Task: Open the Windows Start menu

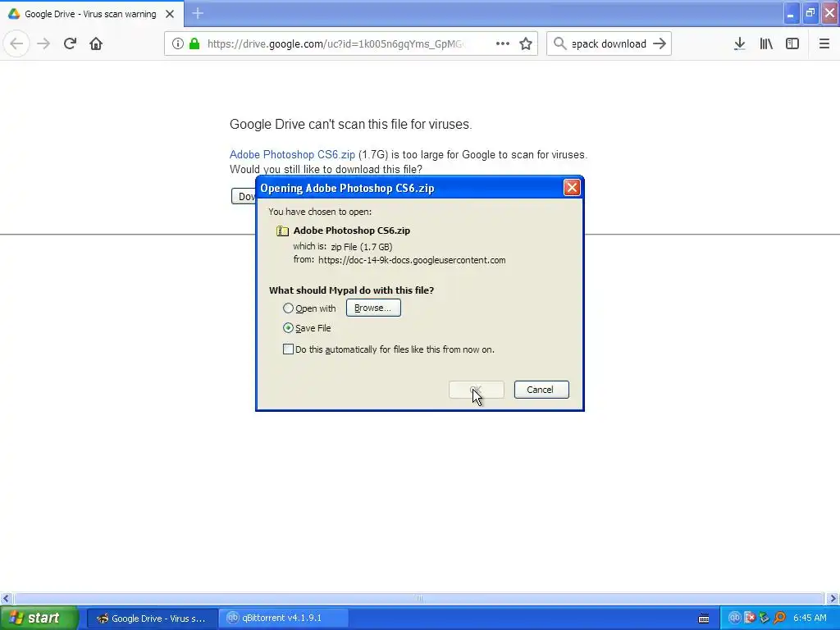Action: (39, 619)
